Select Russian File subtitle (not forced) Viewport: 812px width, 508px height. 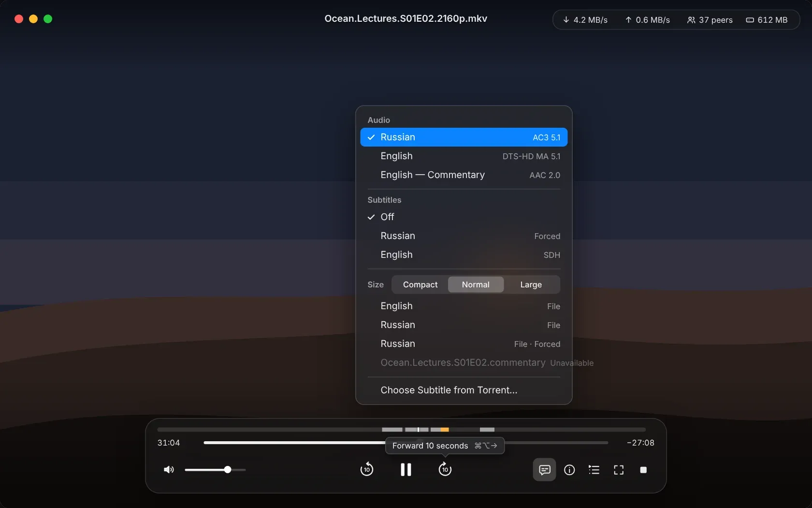coord(464,325)
